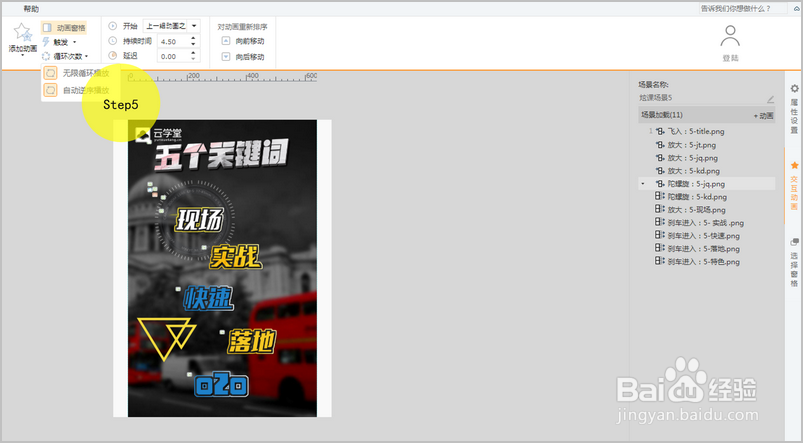The width and height of the screenshot is (803, 443).
Task: Open the 选择窗格 selection pane tab
Action: [x=794, y=263]
